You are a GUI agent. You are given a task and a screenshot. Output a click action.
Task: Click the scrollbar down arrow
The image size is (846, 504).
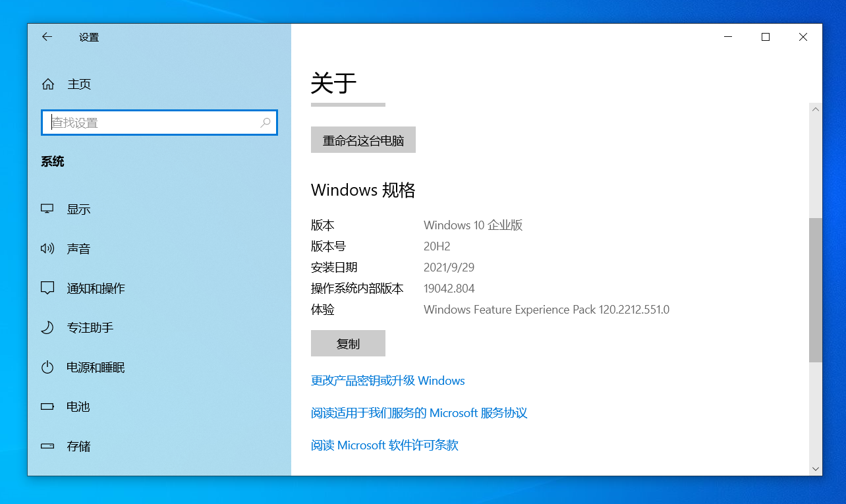[x=816, y=469]
